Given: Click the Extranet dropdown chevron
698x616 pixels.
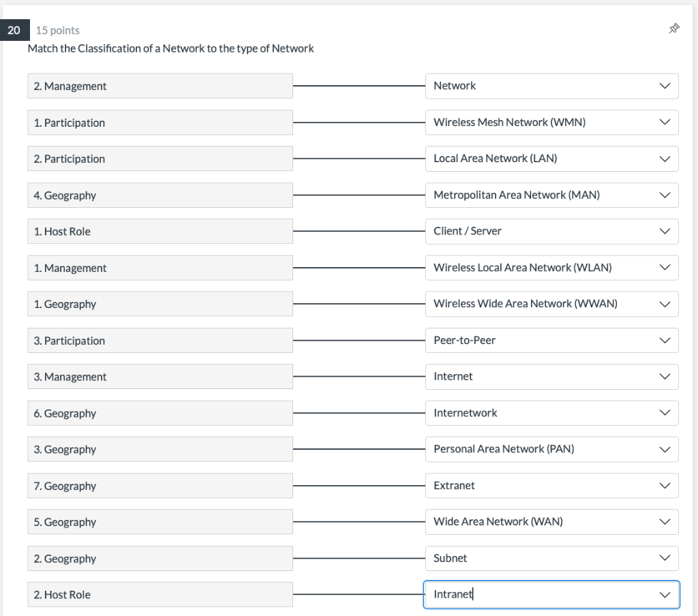Looking at the screenshot, I should tap(665, 486).
